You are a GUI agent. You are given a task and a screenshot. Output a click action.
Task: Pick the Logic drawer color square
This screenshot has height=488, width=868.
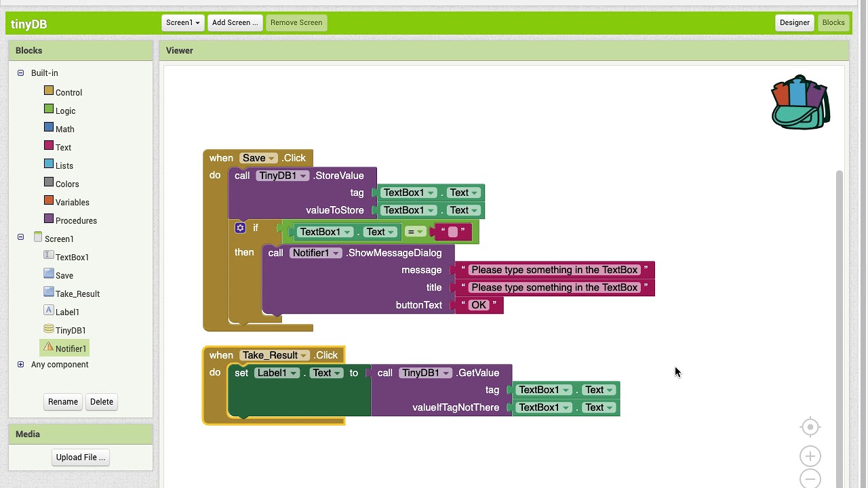(x=49, y=108)
